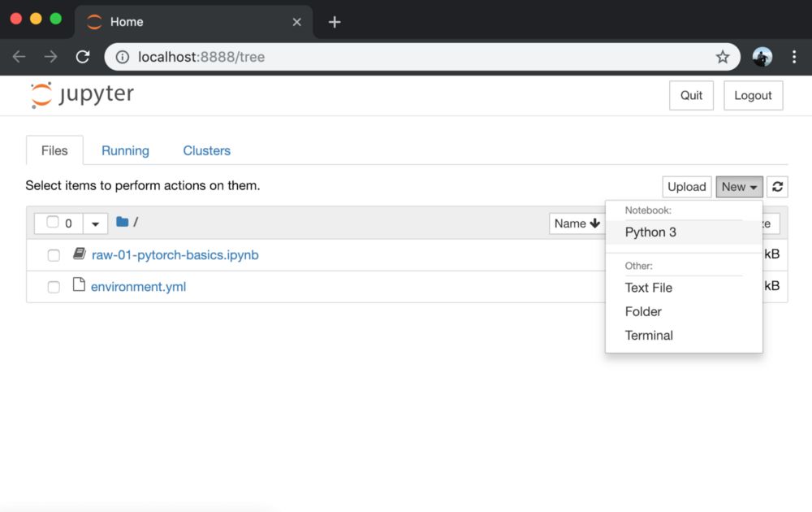
Task: Toggle the select-all items checkbox
Action: pos(53,223)
